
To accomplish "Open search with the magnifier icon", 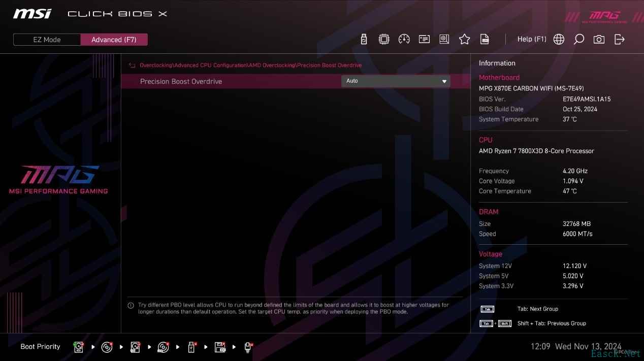I will point(578,39).
